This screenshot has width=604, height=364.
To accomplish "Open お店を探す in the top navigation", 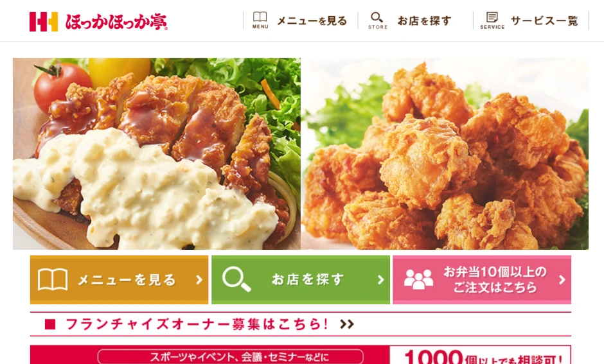I will [x=424, y=21].
